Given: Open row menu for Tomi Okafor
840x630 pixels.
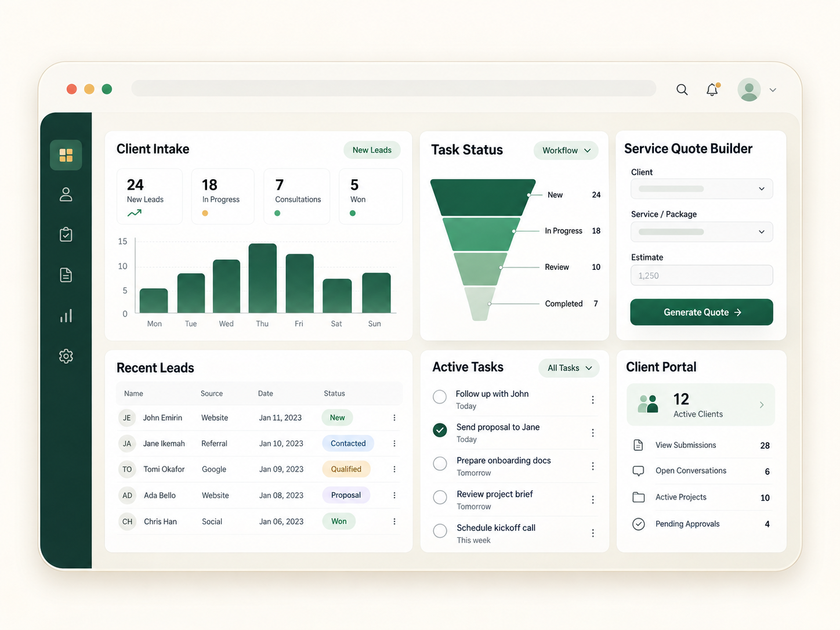Looking at the screenshot, I should coord(394,469).
